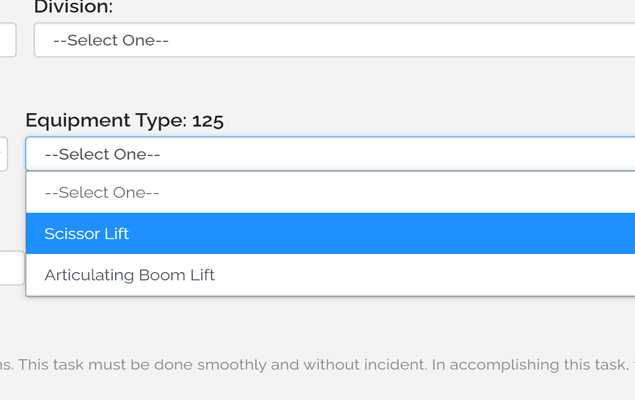Click the Equipment Type label text
635x400 pixels.
tap(106, 121)
